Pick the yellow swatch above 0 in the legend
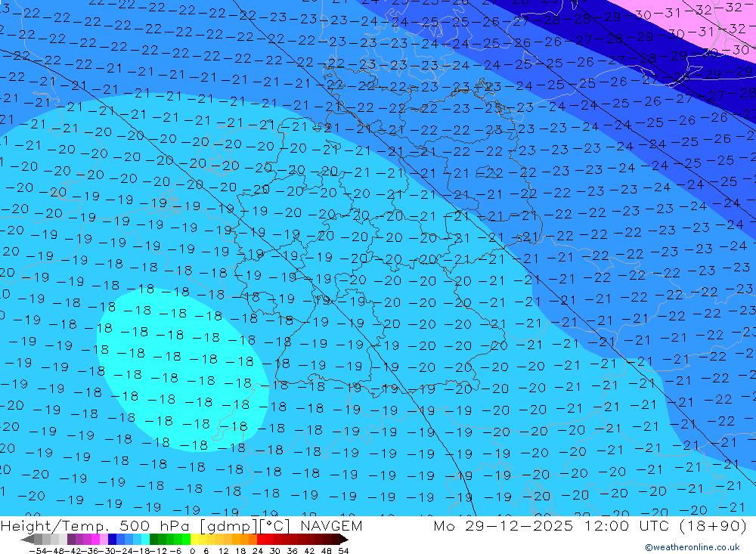 tap(195, 540)
